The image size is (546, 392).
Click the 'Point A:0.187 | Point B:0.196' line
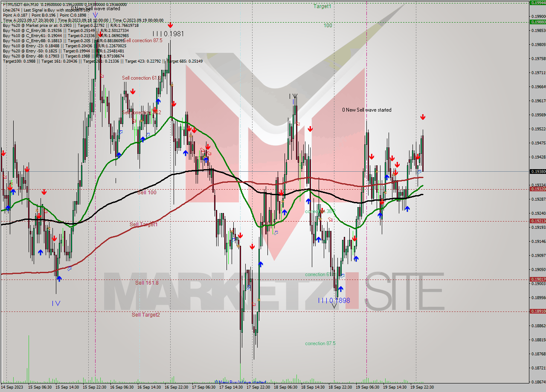pos(44,15)
